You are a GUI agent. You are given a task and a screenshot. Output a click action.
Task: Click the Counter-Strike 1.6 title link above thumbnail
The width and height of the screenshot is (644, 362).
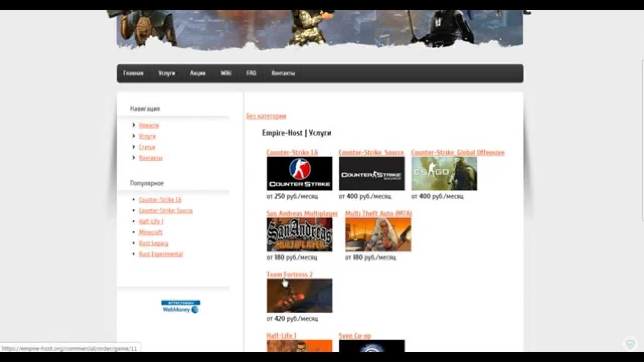[292, 152]
